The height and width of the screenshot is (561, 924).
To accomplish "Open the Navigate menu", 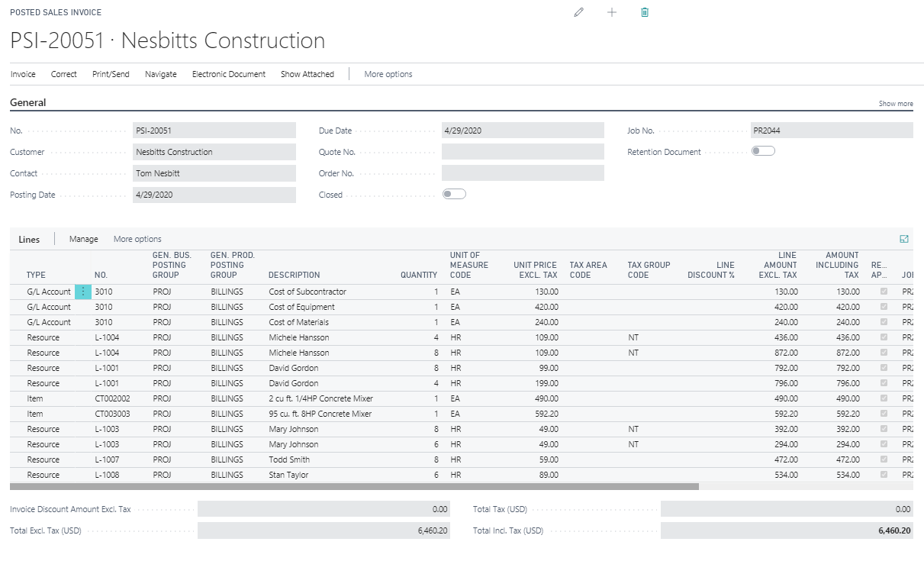I will [x=160, y=74].
